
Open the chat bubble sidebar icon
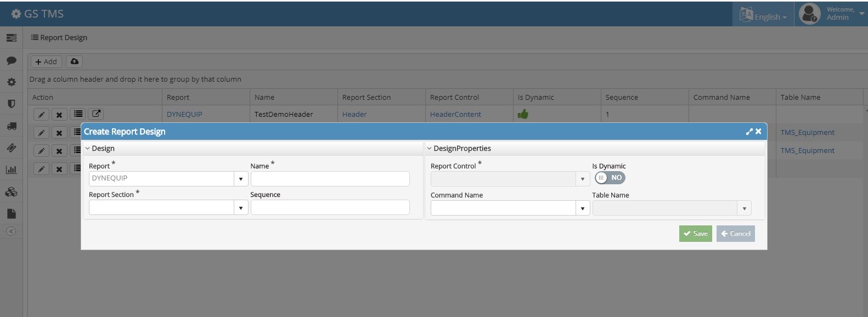click(11, 60)
